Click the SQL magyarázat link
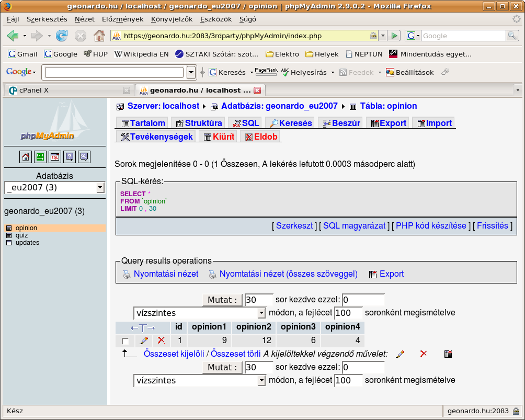This screenshot has width=525, height=420. point(354,226)
